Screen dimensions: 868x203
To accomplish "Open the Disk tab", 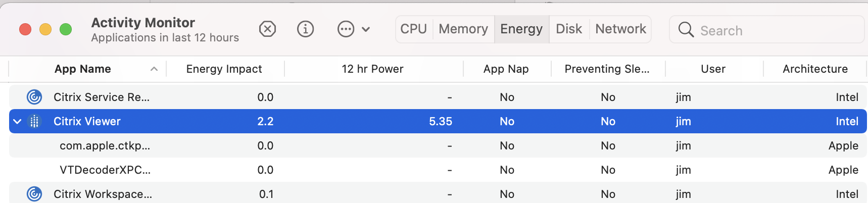I will [568, 29].
